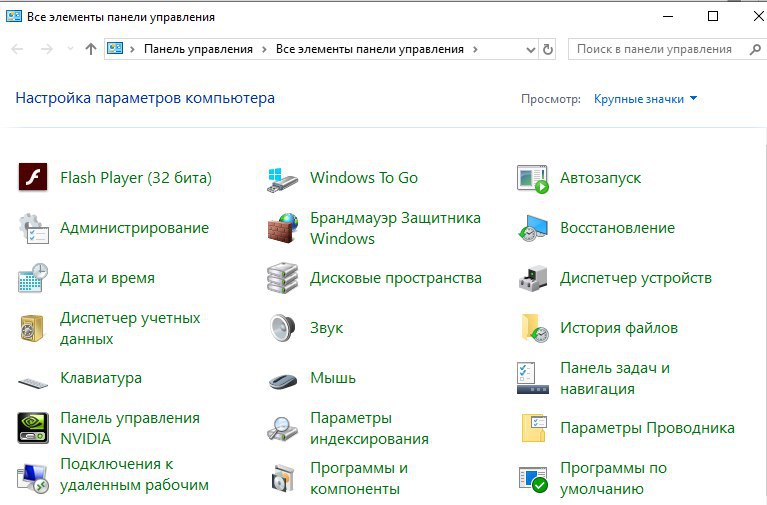The image size is (767, 505).
Task: Expand chevron before Панель управления breadcrumb
Action: tap(132, 49)
